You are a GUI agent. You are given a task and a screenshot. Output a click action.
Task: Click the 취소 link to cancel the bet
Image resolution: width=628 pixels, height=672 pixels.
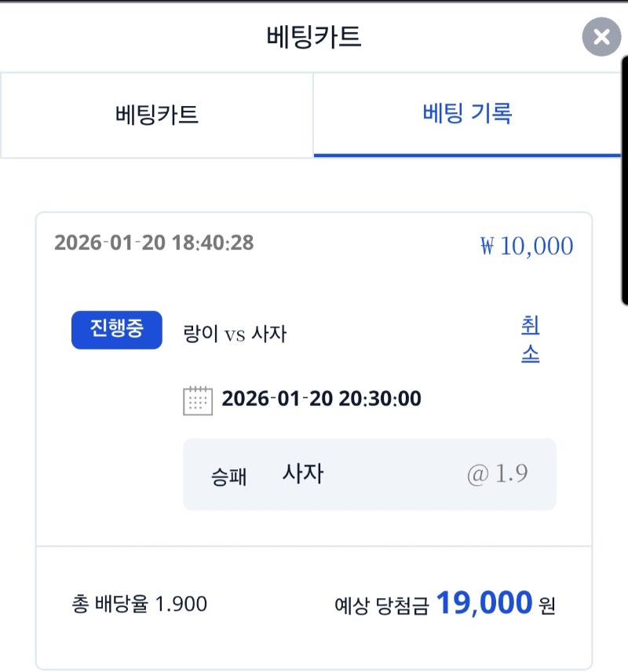click(x=530, y=339)
